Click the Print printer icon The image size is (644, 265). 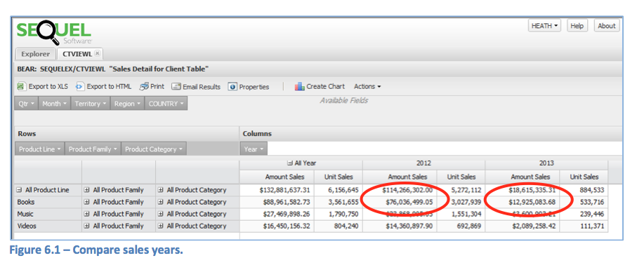pyautogui.click(x=144, y=86)
